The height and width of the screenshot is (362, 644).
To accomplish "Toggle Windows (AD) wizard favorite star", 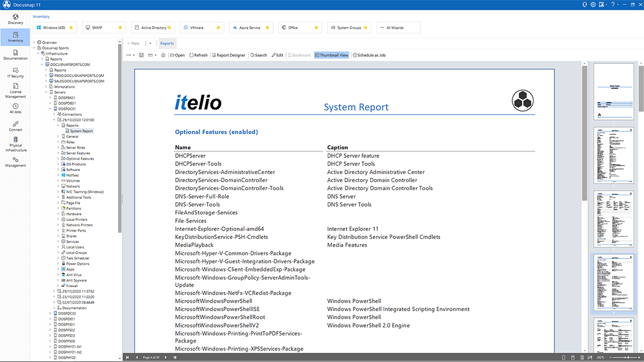I will pos(71,28).
